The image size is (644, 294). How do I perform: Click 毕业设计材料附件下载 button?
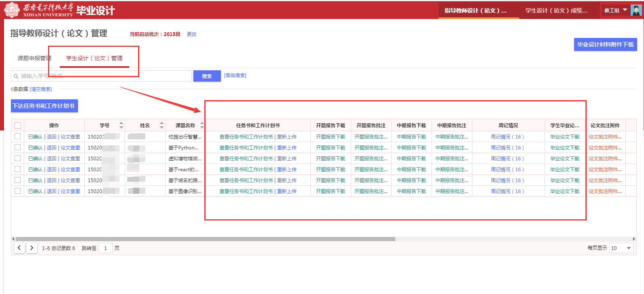click(x=605, y=44)
